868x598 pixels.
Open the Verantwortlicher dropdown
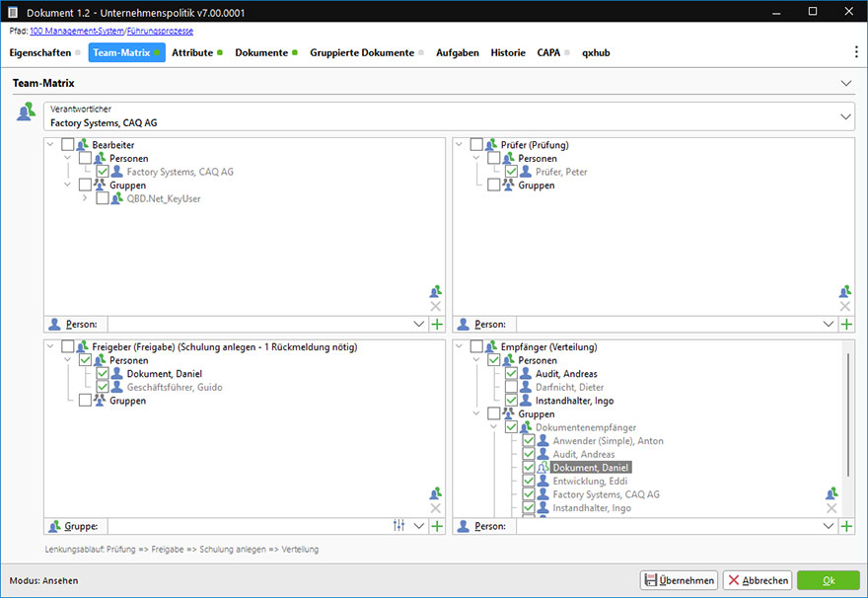(x=845, y=116)
